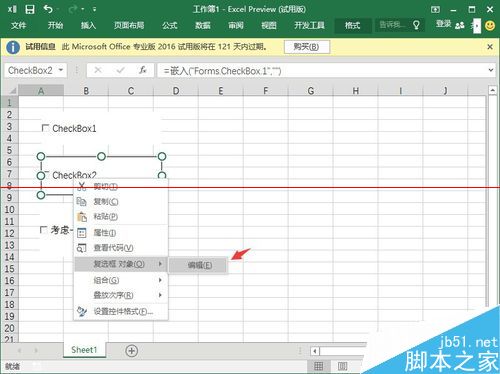Click the Insert Function fx icon
This screenshot has height=374, width=500.
click(x=143, y=70)
